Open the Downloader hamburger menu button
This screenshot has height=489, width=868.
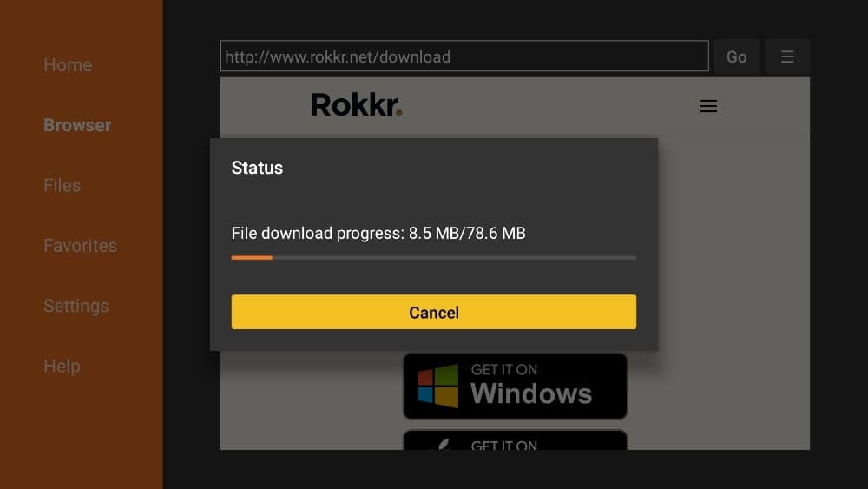click(787, 56)
